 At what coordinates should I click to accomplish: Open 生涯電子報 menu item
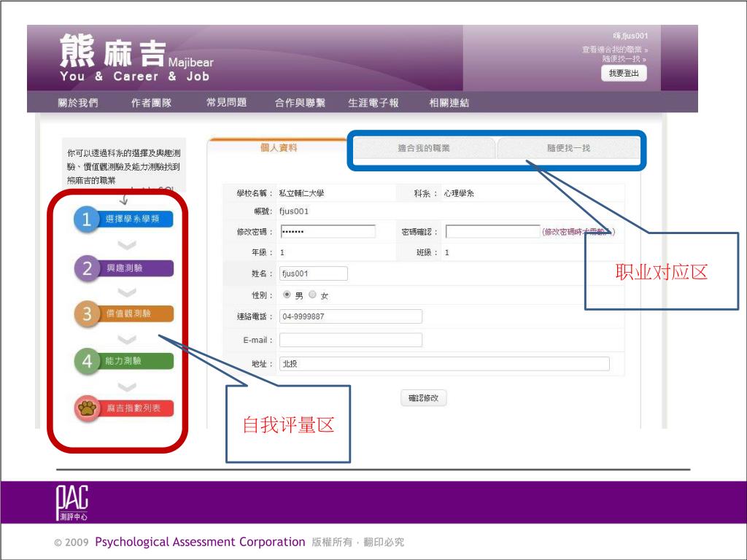tap(373, 103)
